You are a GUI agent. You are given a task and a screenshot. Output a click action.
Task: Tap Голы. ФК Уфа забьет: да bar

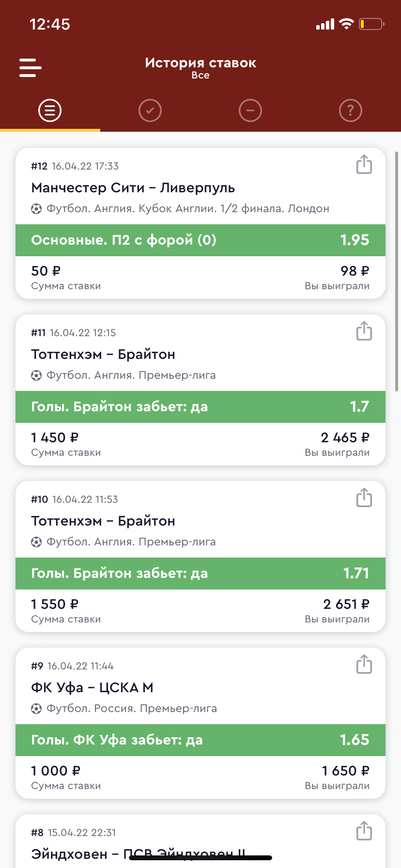coord(200,740)
